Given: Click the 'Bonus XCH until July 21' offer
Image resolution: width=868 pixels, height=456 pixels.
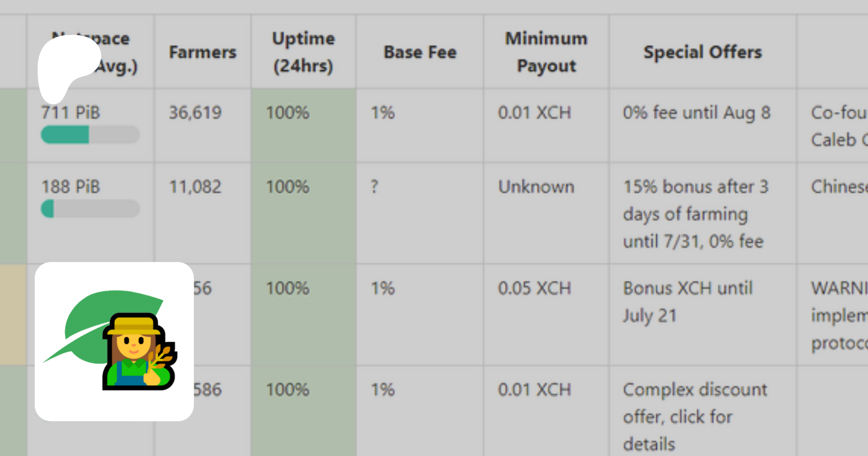Looking at the screenshot, I should 687,302.
